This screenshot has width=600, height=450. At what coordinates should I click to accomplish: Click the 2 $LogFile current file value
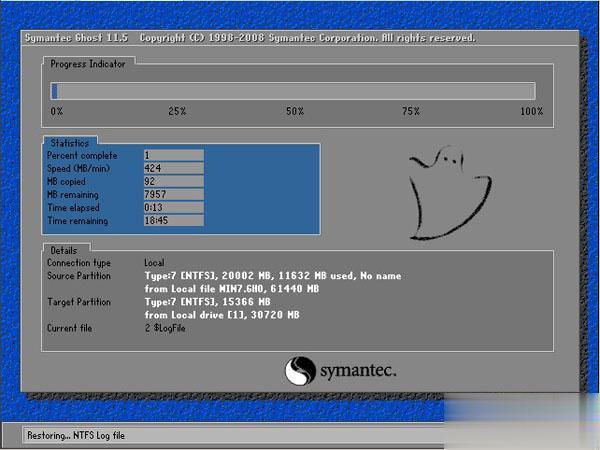tap(165, 328)
